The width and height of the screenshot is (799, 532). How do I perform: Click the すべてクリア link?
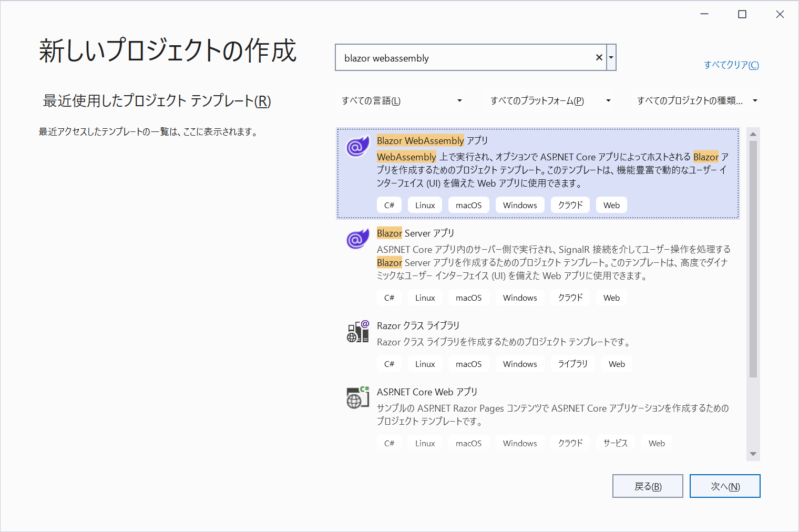click(x=731, y=65)
